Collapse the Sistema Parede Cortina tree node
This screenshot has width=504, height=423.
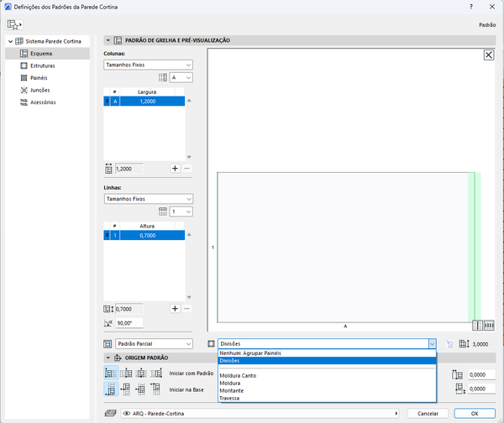click(11, 41)
